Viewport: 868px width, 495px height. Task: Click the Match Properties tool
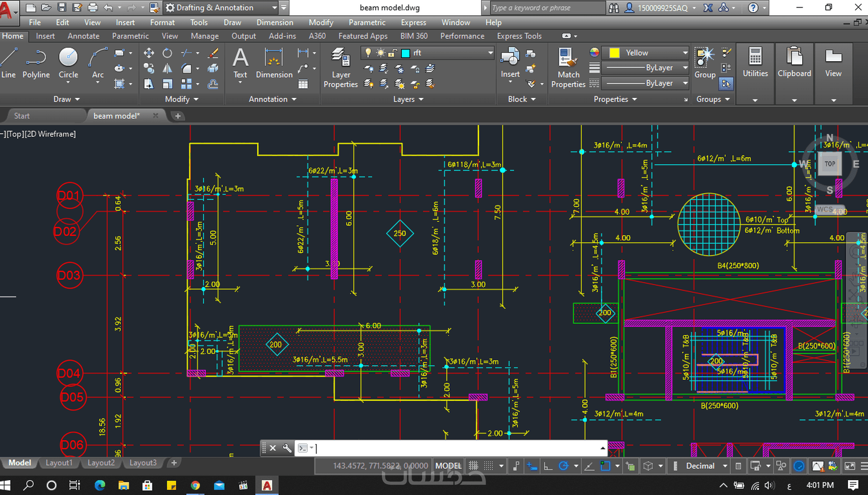tap(568, 68)
